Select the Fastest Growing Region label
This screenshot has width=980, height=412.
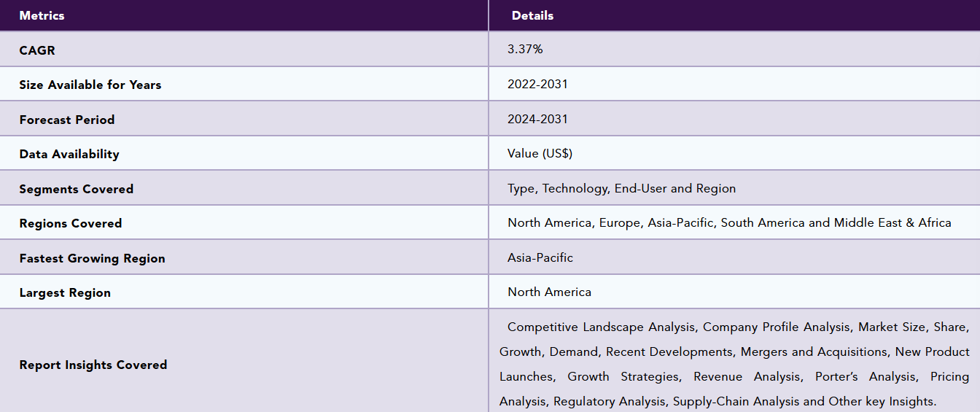coord(93,258)
